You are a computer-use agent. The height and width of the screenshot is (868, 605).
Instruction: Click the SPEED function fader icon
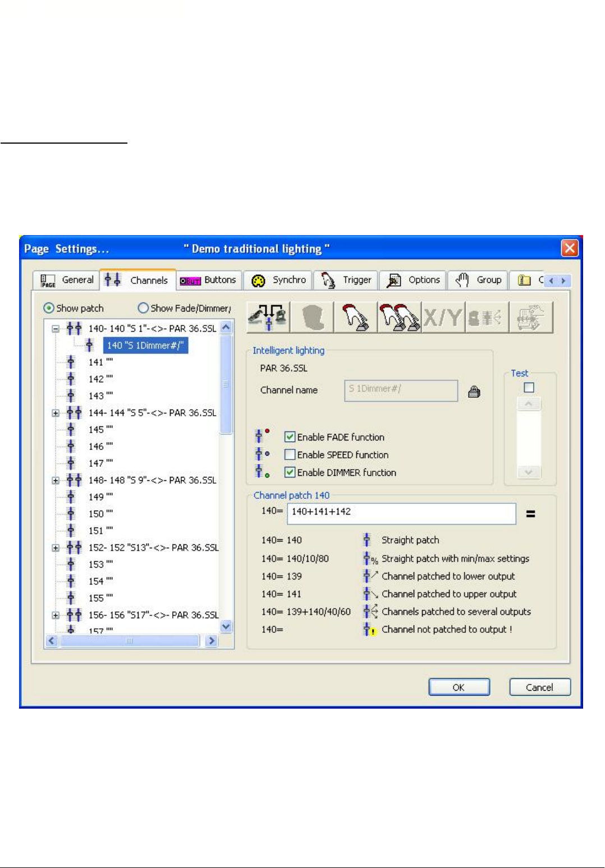coord(262,453)
